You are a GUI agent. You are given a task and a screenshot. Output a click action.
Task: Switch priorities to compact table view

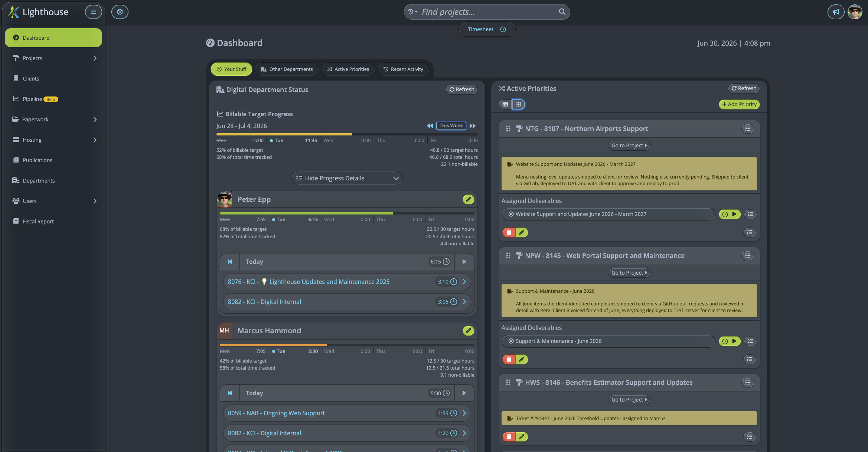tap(505, 104)
